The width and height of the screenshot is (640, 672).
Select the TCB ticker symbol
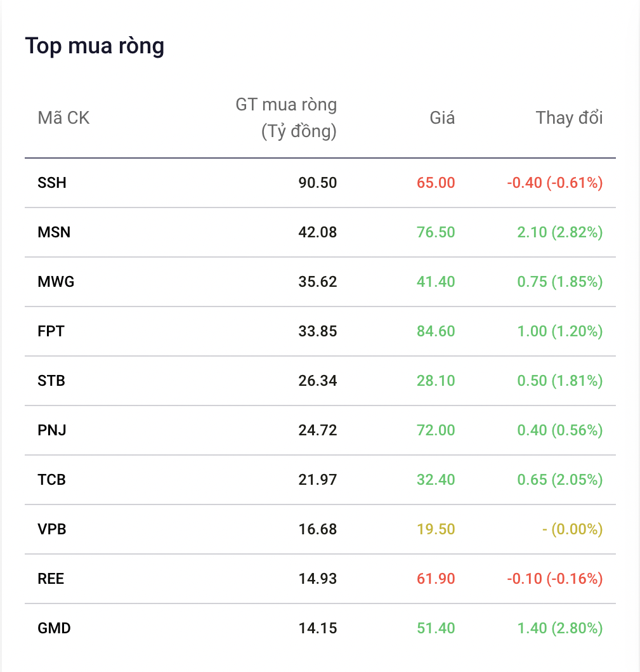52,480
